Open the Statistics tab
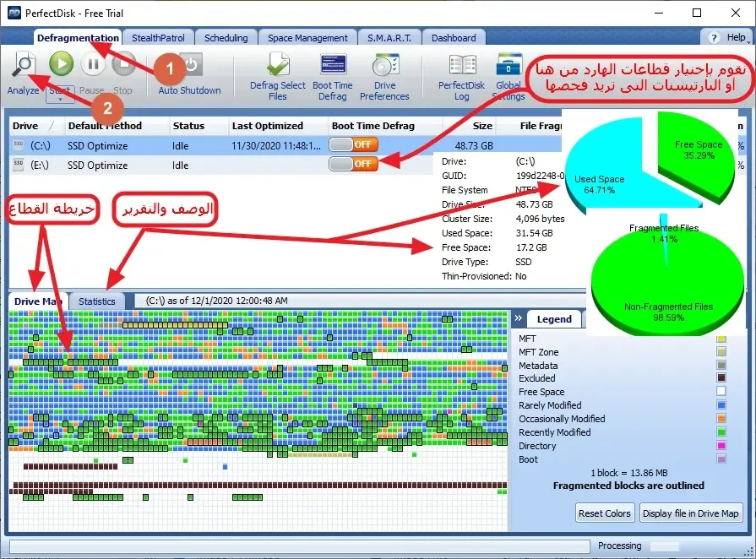The width and height of the screenshot is (756, 559). pyautogui.click(x=97, y=301)
